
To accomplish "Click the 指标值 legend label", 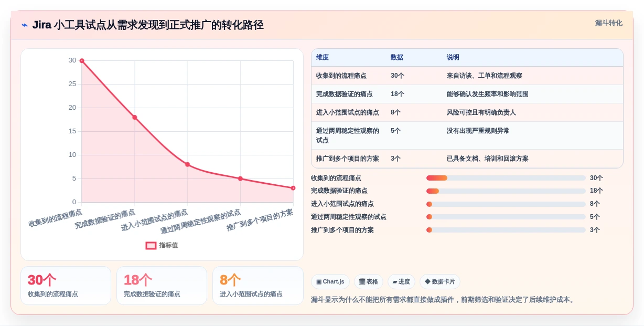I will (x=168, y=245).
